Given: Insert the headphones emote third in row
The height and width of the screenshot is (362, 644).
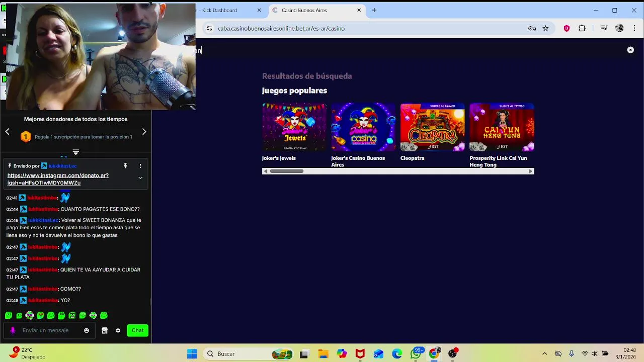Looking at the screenshot, I should (x=30, y=315).
